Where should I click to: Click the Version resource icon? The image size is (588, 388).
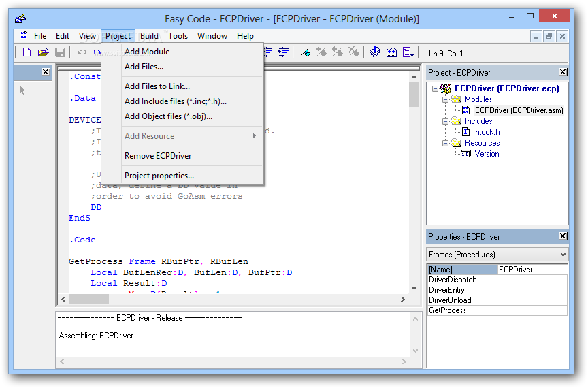[x=465, y=154]
